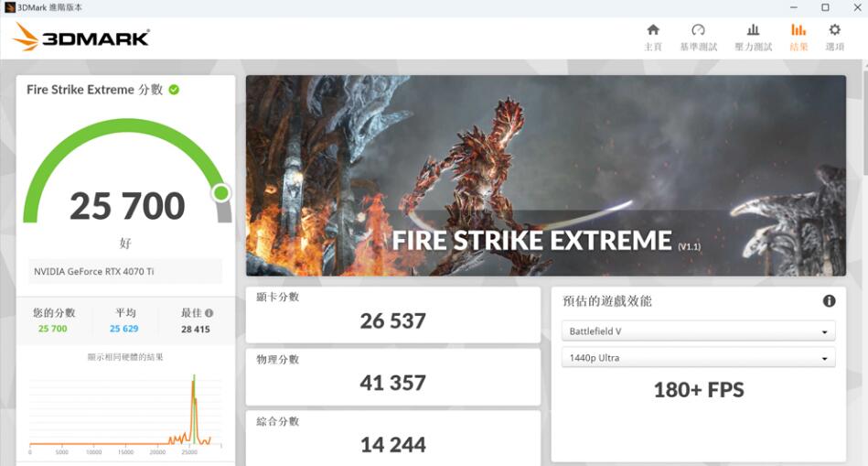Click the graphics score 26 537

pyautogui.click(x=393, y=320)
